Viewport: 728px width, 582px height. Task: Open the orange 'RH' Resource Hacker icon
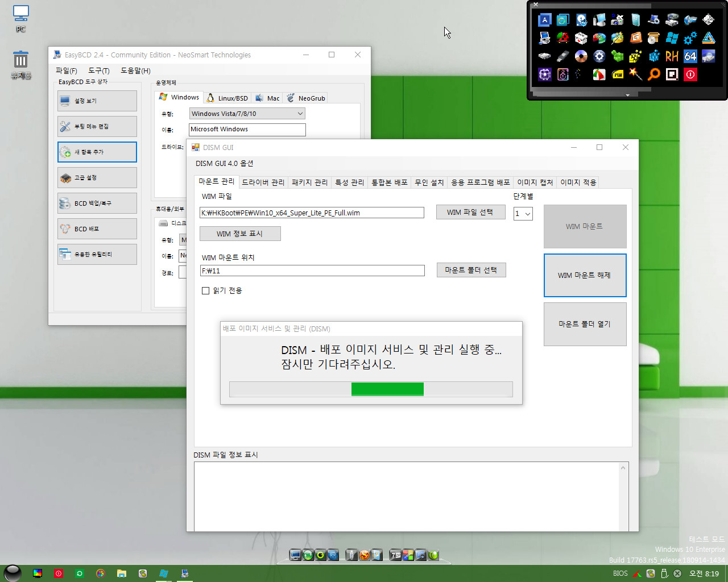click(x=672, y=56)
